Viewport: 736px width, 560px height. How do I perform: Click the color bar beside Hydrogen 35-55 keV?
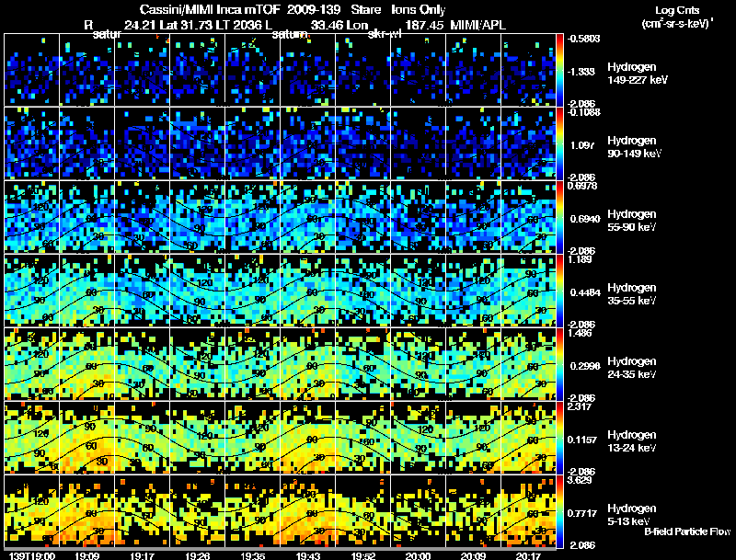559,291
